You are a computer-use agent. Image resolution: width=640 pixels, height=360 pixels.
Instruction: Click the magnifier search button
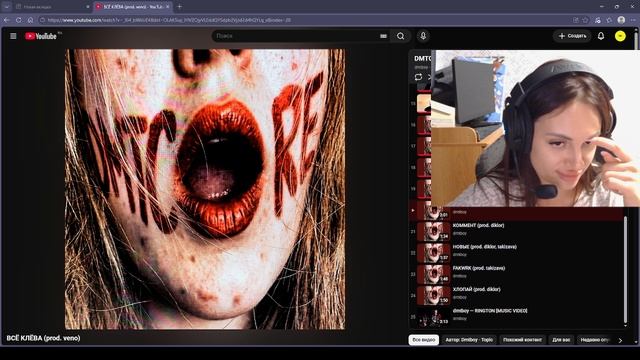pyautogui.click(x=400, y=36)
